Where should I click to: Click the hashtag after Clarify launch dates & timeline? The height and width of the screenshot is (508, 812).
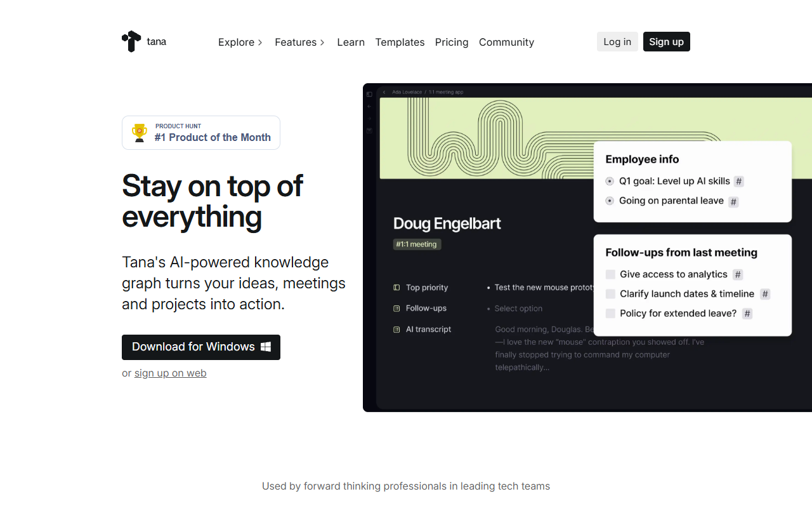[x=765, y=294]
